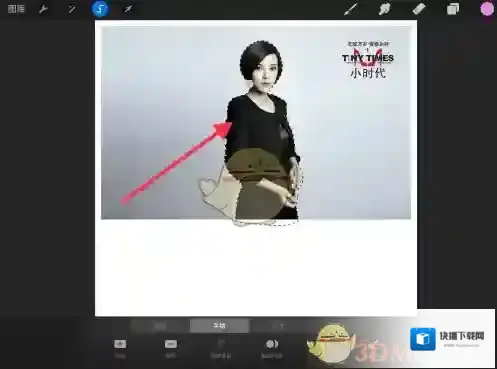
Task: Click the 快捷下载网 watermark logo
Action: (447, 339)
